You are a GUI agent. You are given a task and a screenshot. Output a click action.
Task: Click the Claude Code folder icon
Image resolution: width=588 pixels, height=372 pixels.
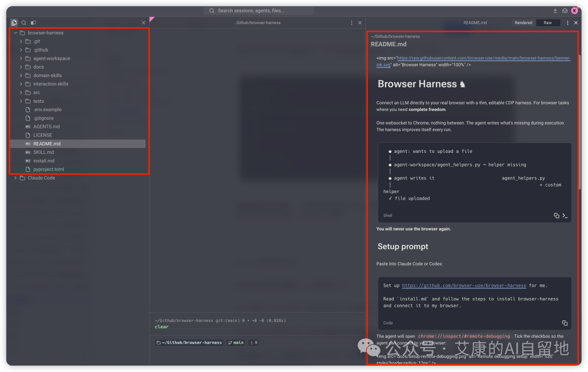tap(22, 178)
